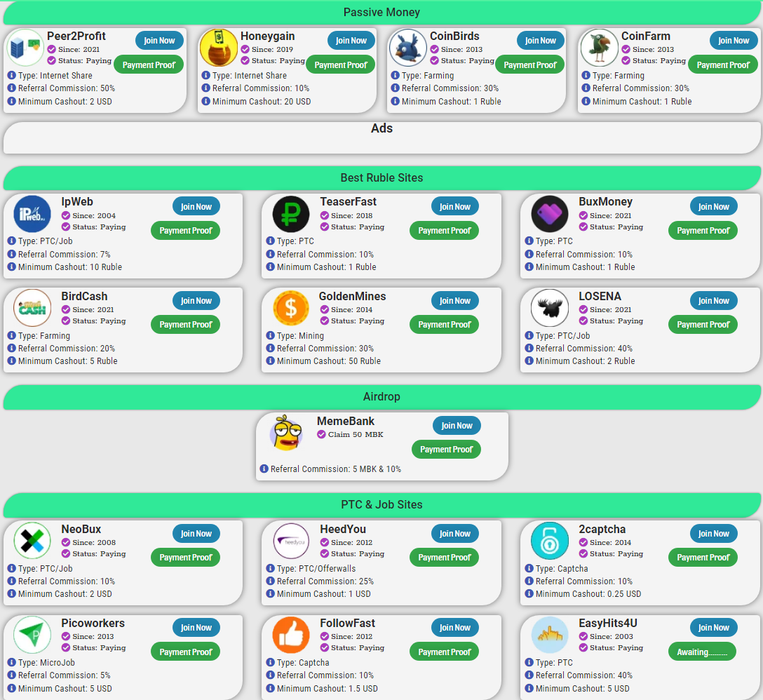Viewport: 763px width, 700px height.
Task: Click the Passive Money section header
Action: (x=381, y=13)
